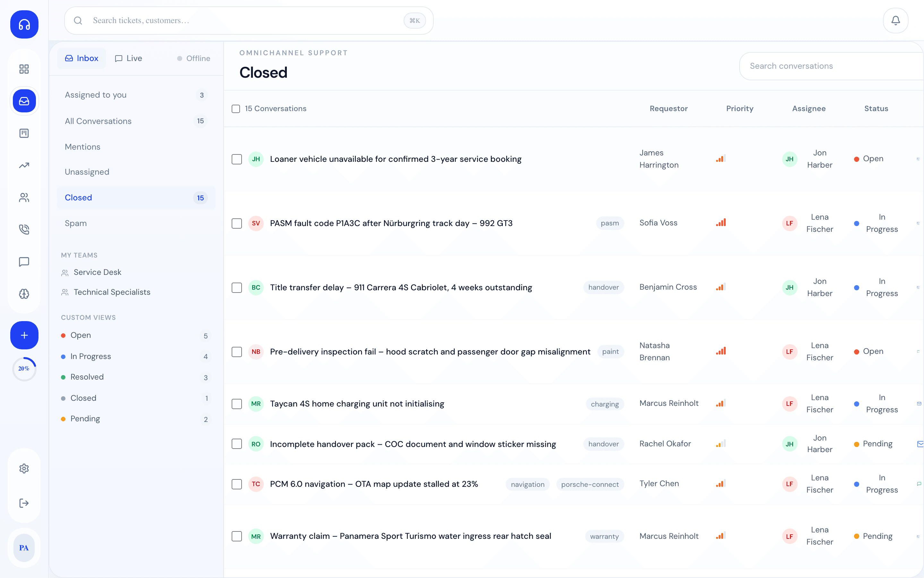Screen dimensions: 924x578
Task: Focus the Search tickets, customers field
Action: pyautogui.click(x=249, y=21)
